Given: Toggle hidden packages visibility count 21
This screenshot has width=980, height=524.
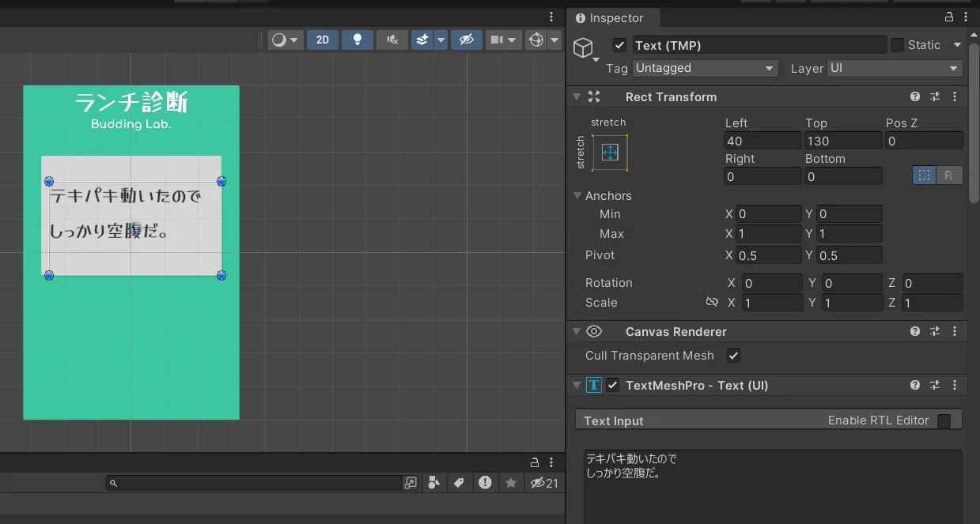Looking at the screenshot, I should [x=545, y=482].
